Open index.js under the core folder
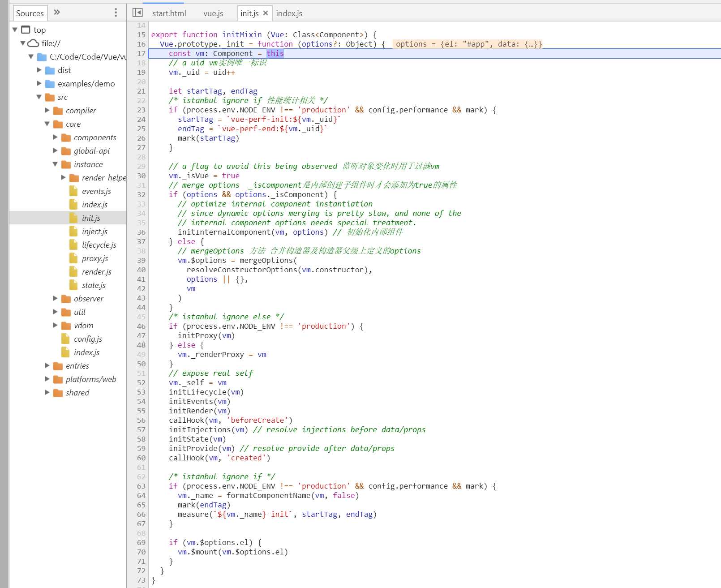 tap(86, 352)
